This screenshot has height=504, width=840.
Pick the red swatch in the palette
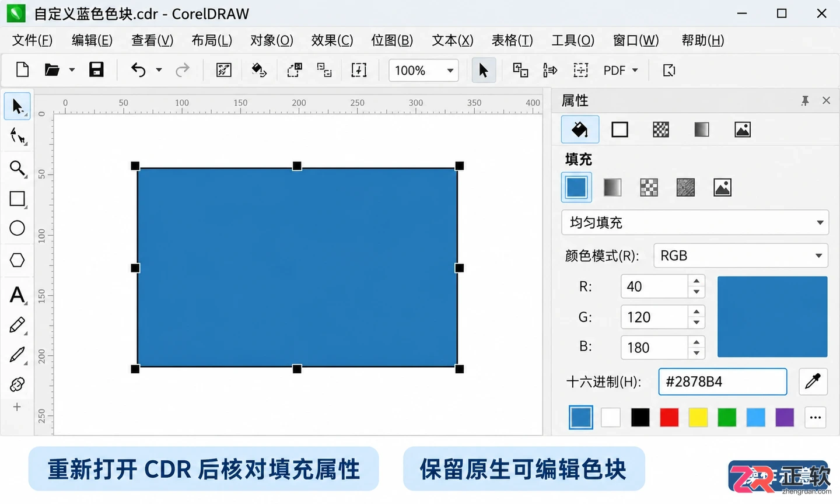click(x=669, y=417)
